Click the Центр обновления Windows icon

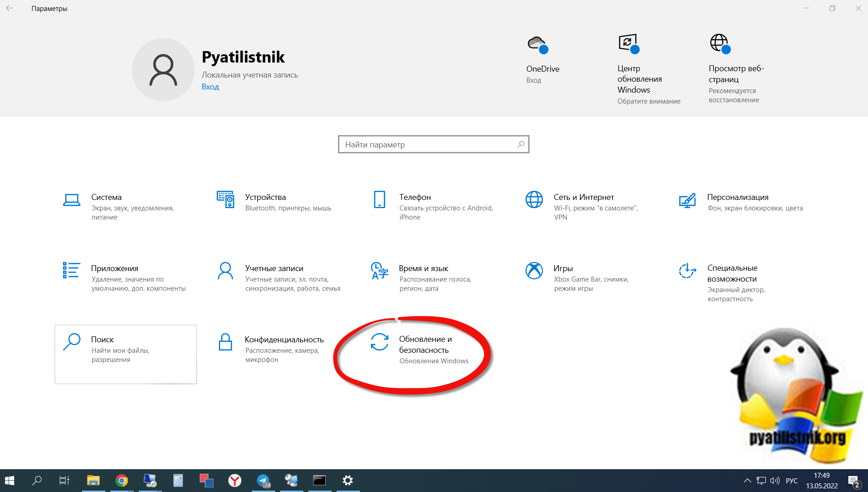(x=629, y=44)
